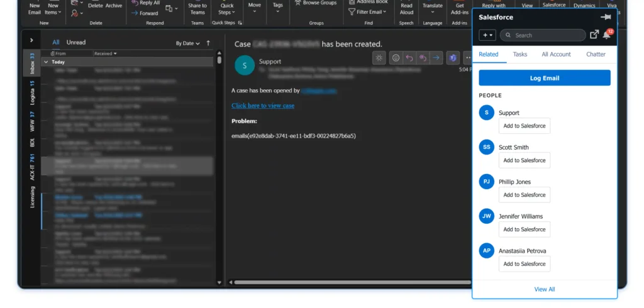
Task: Click the From column header
Action: click(x=60, y=53)
